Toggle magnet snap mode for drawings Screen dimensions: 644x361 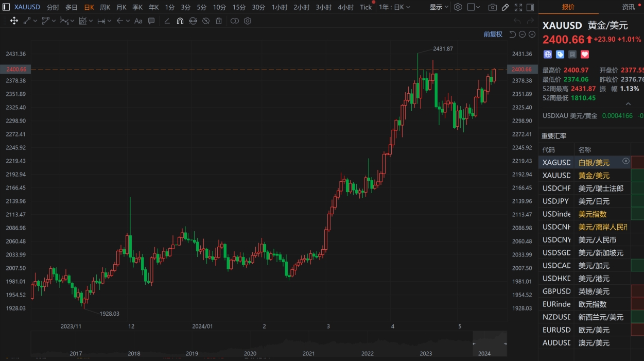[180, 21]
